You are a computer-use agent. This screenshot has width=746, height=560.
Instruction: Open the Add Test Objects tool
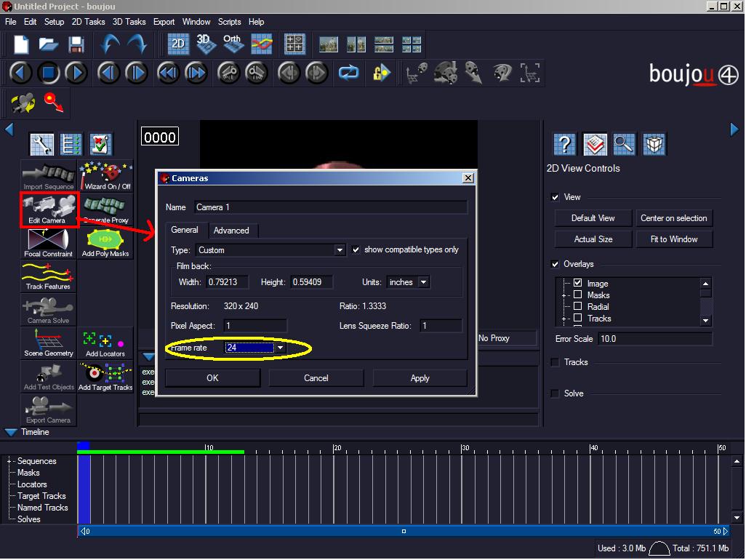coord(49,377)
